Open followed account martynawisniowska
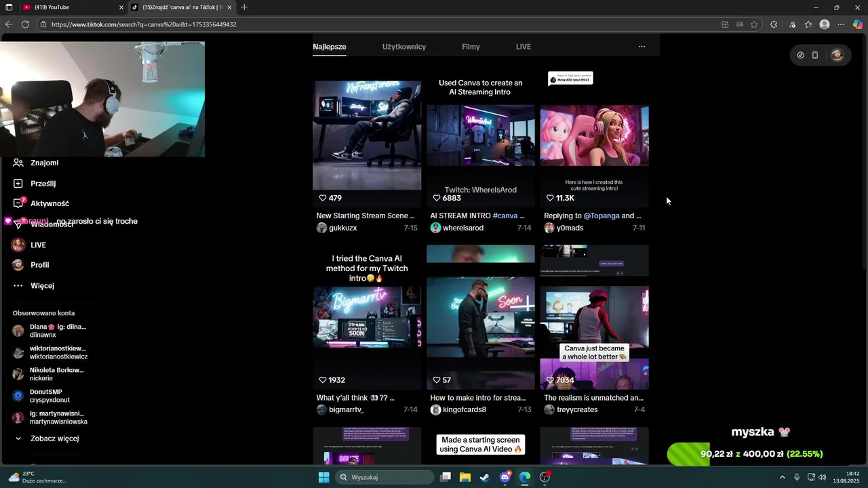868x488 pixels. point(50,418)
